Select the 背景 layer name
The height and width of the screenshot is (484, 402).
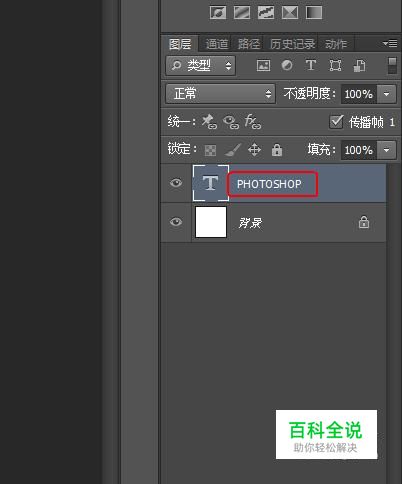(250, 223)
